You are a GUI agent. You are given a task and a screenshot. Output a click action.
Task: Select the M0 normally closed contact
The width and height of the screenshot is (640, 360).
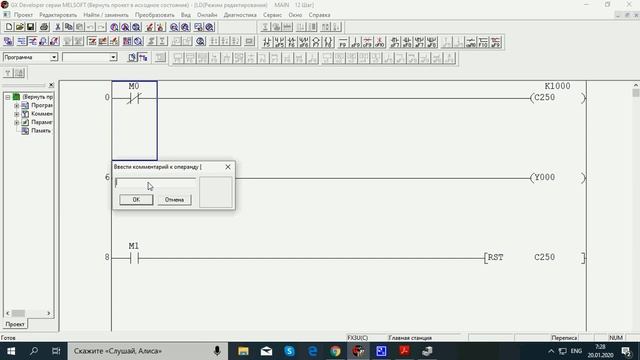[134, 98]
